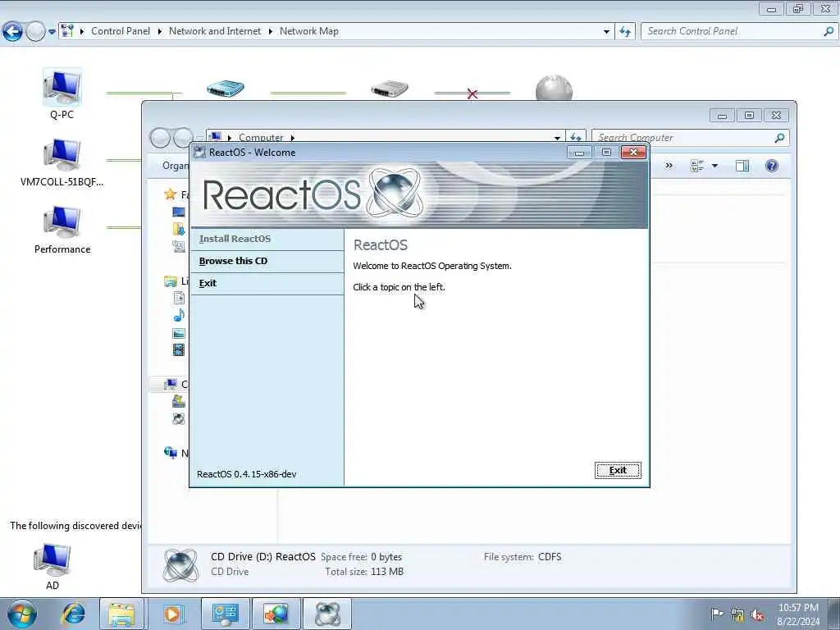Open Documents library icon in navigation pane
The height and width of the screenshot is (630, 840).
click(x=179, y=298)
